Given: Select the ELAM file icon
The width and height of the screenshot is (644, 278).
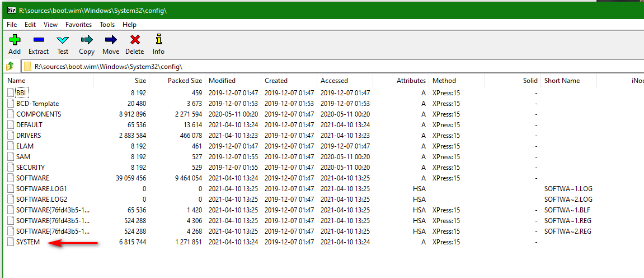Looking at the screenshot, I should tap(10, 146).
